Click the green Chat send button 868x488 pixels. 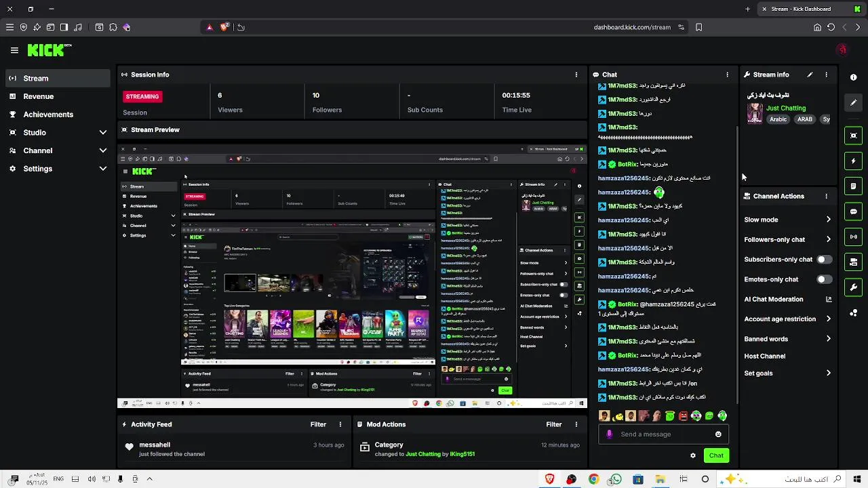click(x=716, y=455)
